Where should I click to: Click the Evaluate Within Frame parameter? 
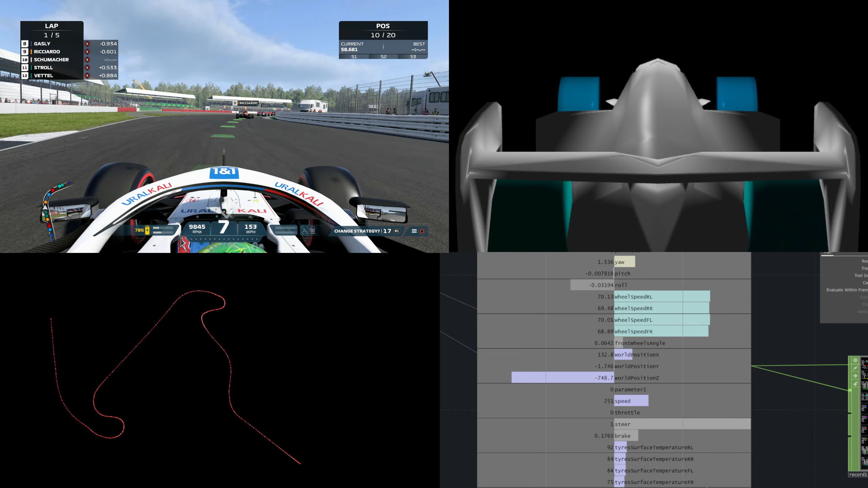click(x=846, y=290)
